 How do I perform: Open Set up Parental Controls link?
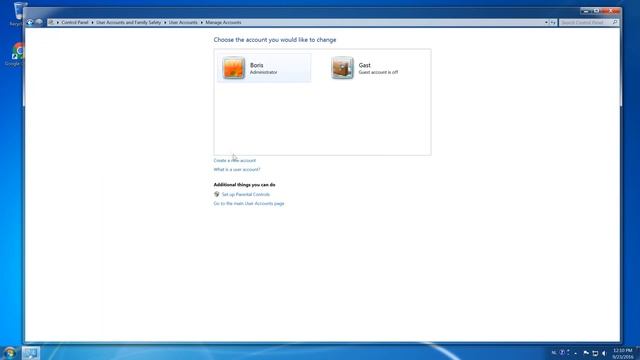pyautogui.click(x=246, y=194)
